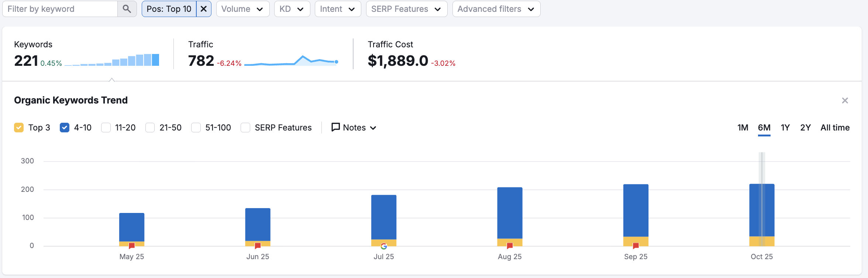Viewport: 868px width, 278px height.
Task: Uncheck the 4-10 positions checkbox
Action: point(65,128)
